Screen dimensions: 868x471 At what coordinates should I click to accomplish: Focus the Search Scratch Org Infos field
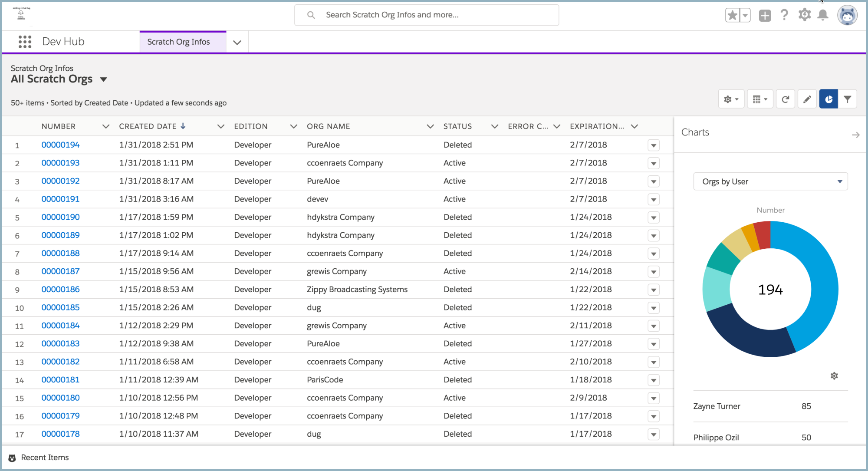(x=427, y=15)
